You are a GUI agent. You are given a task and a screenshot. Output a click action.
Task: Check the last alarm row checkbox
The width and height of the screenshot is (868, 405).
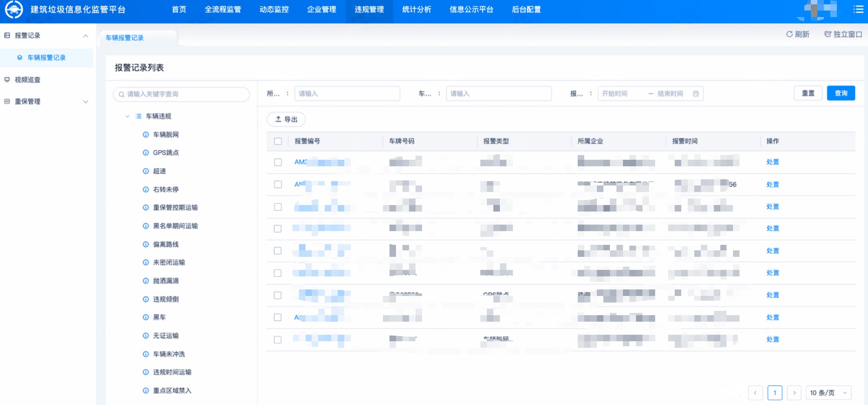[278, 339]
